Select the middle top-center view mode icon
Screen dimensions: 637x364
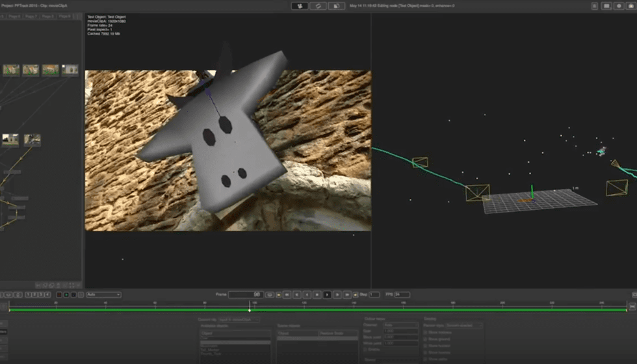tap(318, 6)
